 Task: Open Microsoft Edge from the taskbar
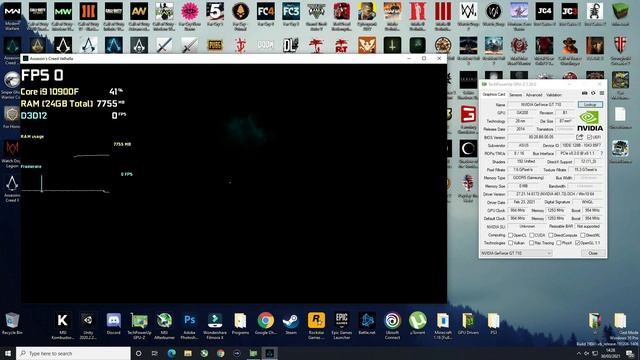coord(171,353)
